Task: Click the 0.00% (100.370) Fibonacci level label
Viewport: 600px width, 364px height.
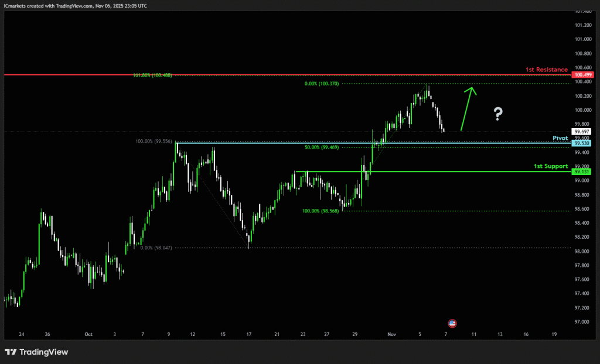Action: [x=322, y=84]
